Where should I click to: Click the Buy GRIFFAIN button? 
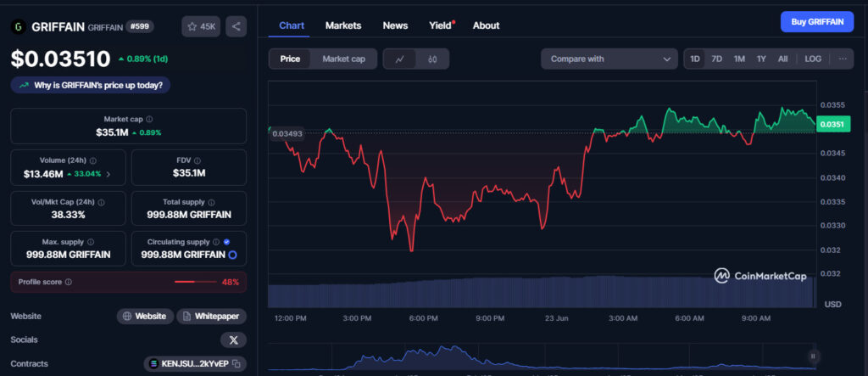(817, 22)
